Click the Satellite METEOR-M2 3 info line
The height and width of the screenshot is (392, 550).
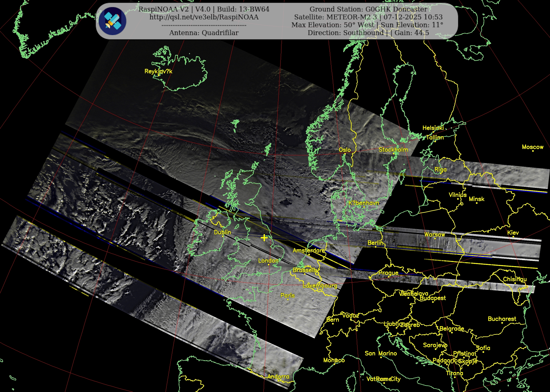point(368,17)
